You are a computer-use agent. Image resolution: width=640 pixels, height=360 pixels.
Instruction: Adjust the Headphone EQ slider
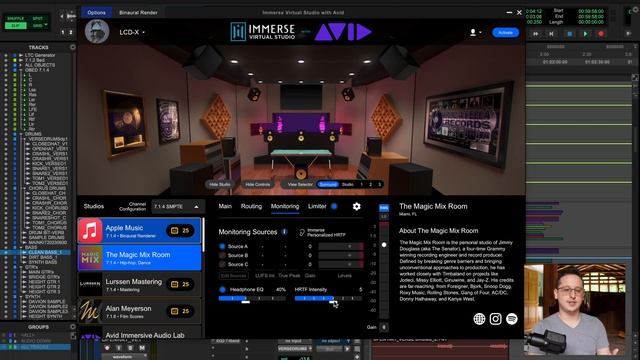252,299
